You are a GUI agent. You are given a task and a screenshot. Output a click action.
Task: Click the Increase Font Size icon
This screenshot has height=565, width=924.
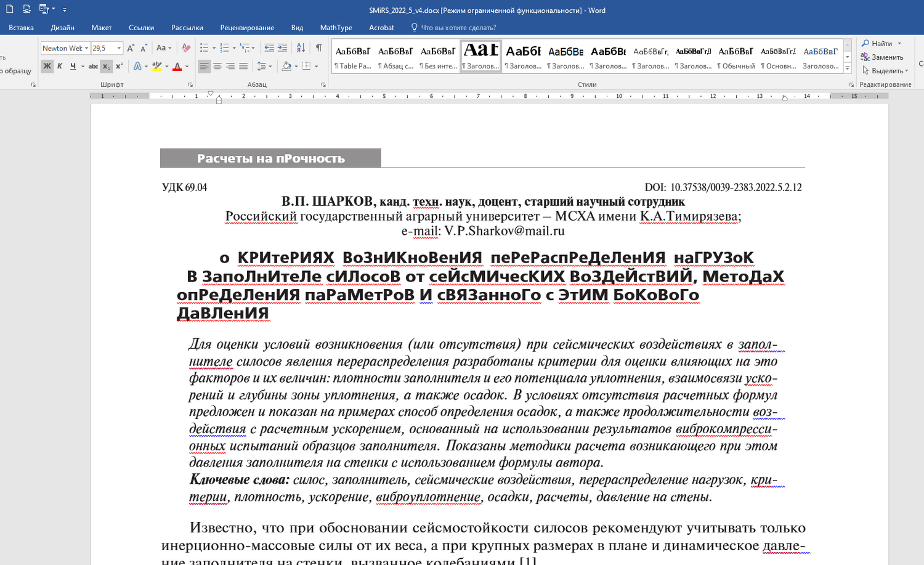point(131,48)
